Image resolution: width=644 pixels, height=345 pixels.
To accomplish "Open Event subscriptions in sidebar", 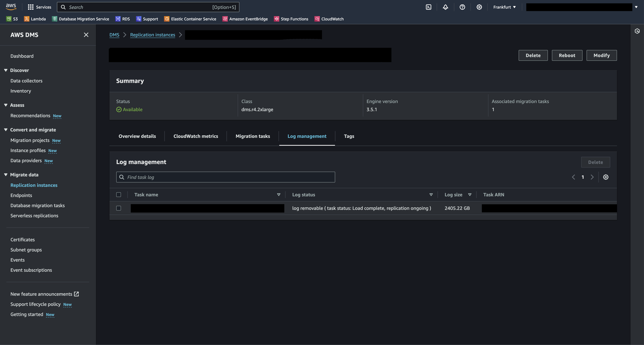I will pyautogui.click(x=31, y=270).
